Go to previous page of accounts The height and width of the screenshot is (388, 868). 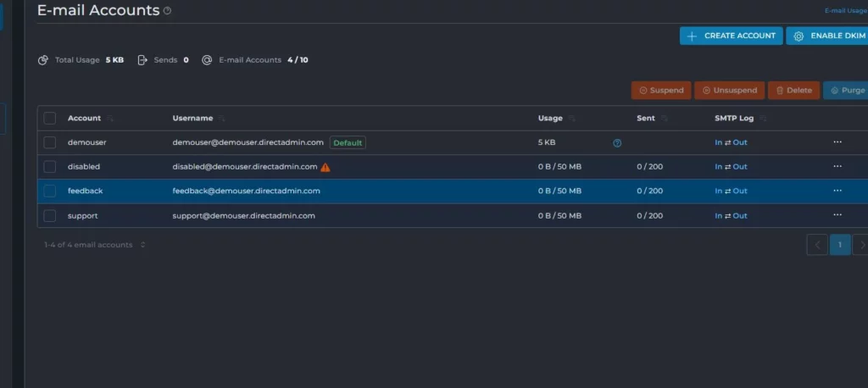[817, 245]
